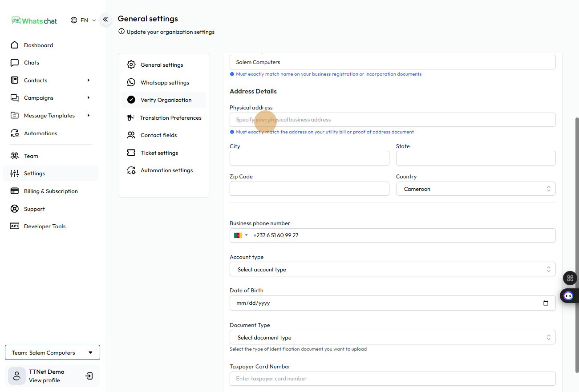Screen dimensions: 579x392
Task: Click the logout icon beside TTNet Demo
Action: [x=89, y=376]
